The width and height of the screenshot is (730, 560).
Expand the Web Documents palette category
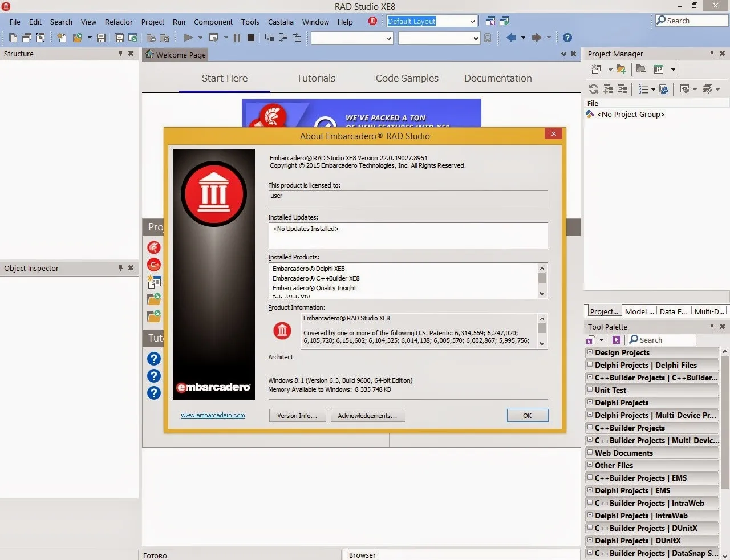click(x=590, y=453)
